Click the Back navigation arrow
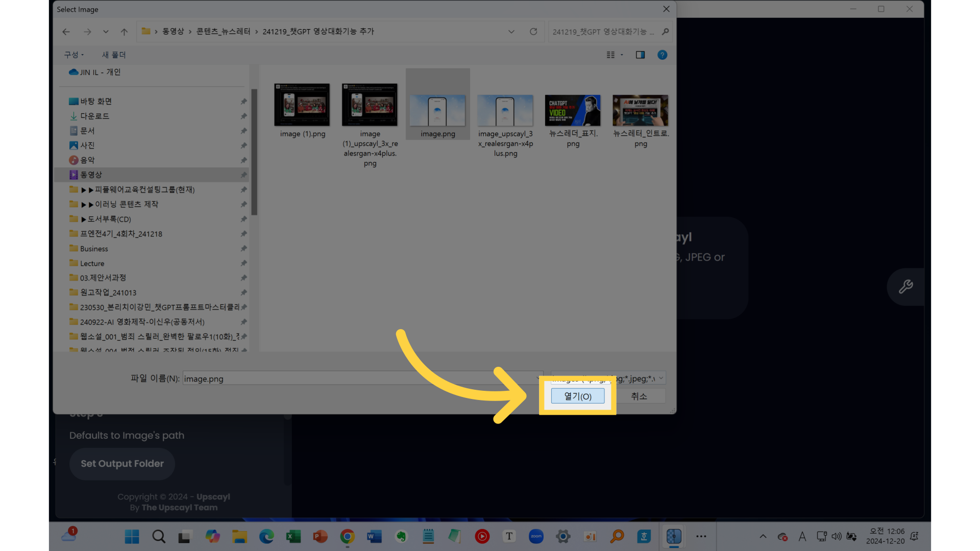 [66, 32]
